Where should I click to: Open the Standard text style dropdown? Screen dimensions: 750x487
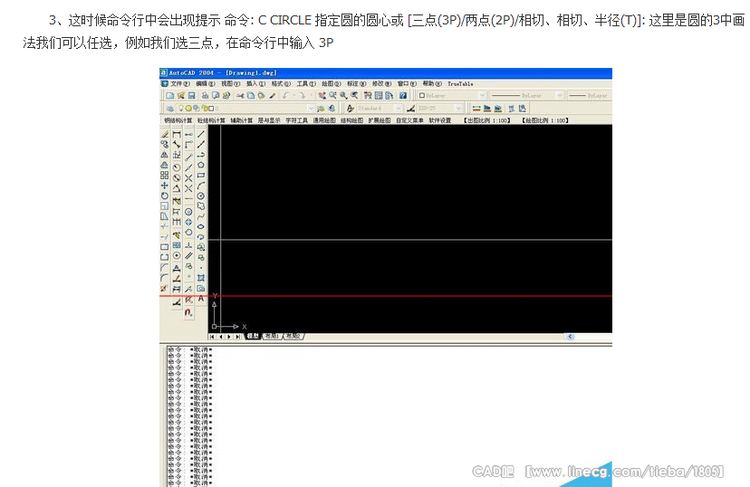coord(398,108)
